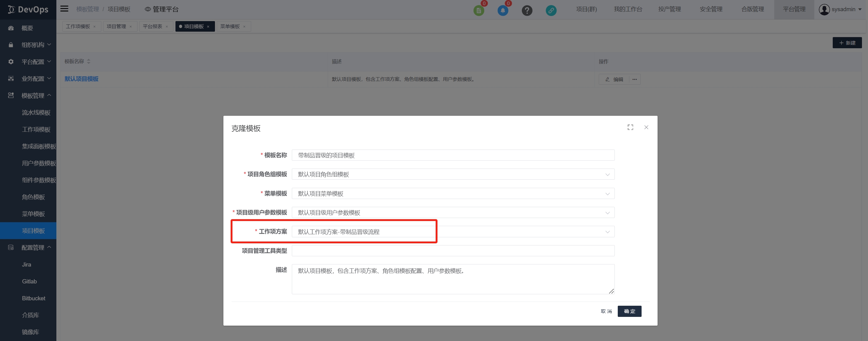Open the green document notifications icon
Viewport: 868px width, 341px height.
[478, 11]
